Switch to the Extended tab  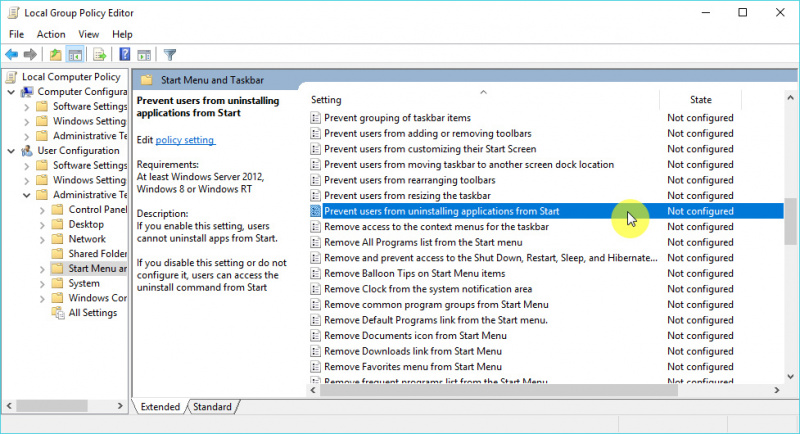click(160, 406)
